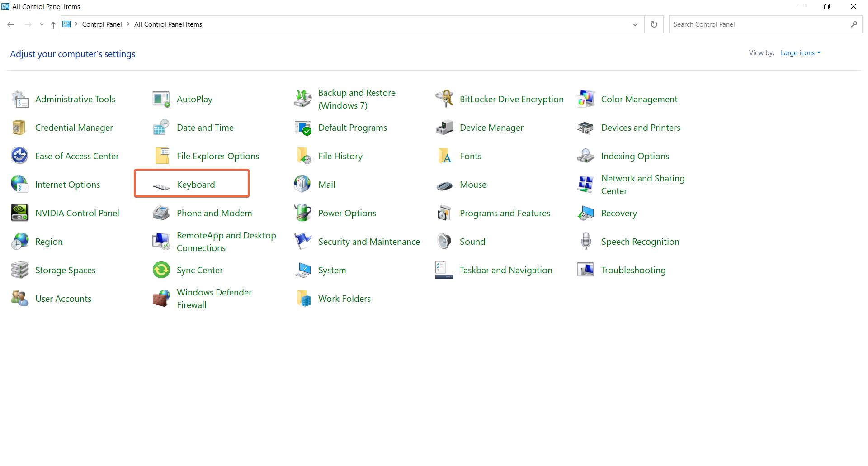The image size is (868, 466).
Task: Open the Color Management icon
Action: (585, 99)
